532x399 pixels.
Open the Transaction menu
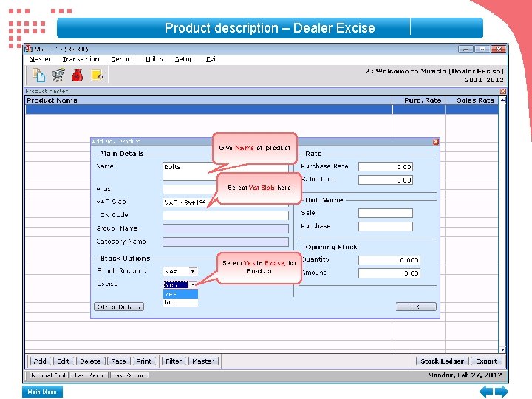[x=81, y=59]
